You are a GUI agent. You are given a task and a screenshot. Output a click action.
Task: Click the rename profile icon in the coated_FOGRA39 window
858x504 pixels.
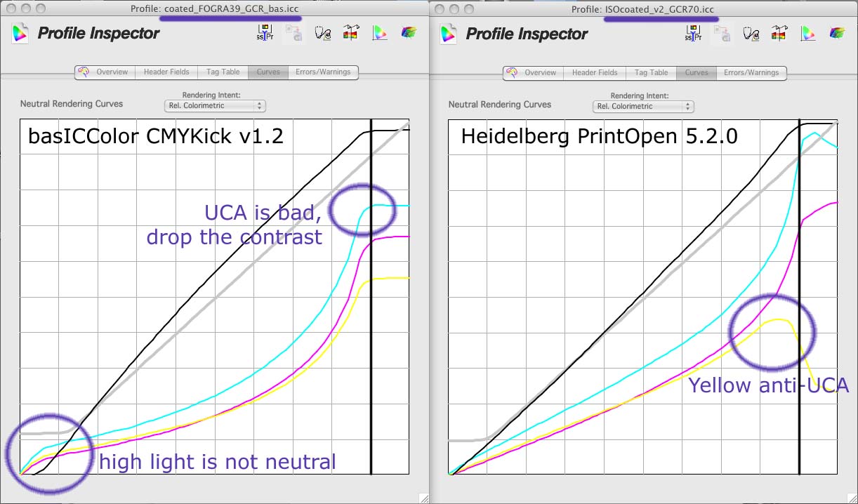click(265, 33)
